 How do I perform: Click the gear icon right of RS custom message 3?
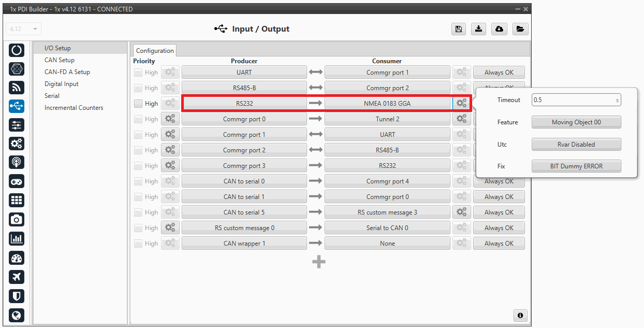[x=461, y=212]
